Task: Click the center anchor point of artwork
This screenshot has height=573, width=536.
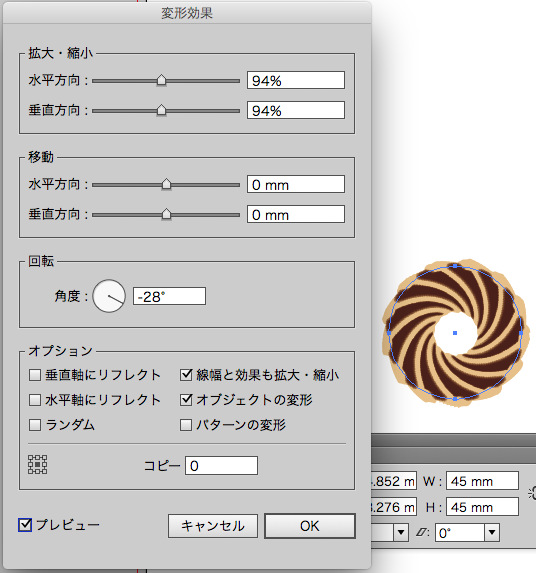Action: (455, 333)
